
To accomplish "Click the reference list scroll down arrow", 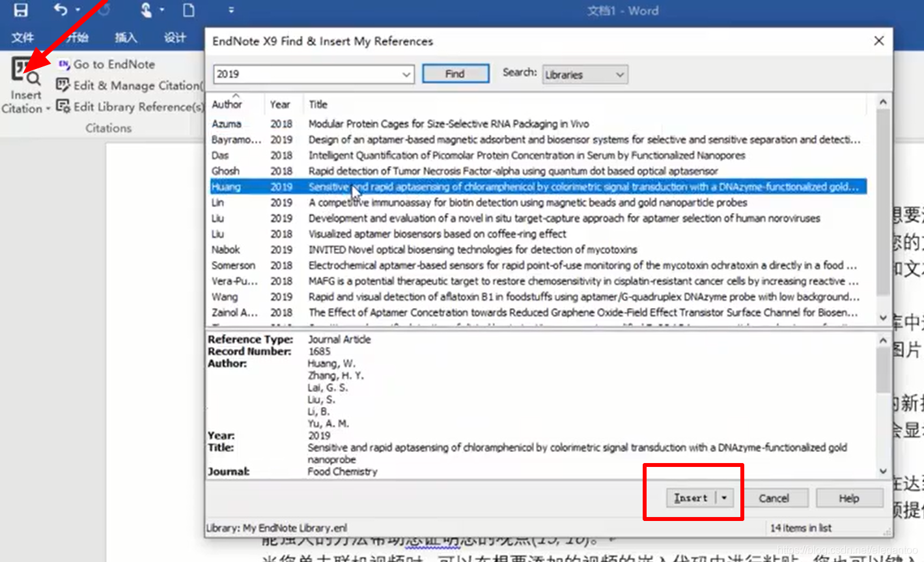I will [883, 318].
